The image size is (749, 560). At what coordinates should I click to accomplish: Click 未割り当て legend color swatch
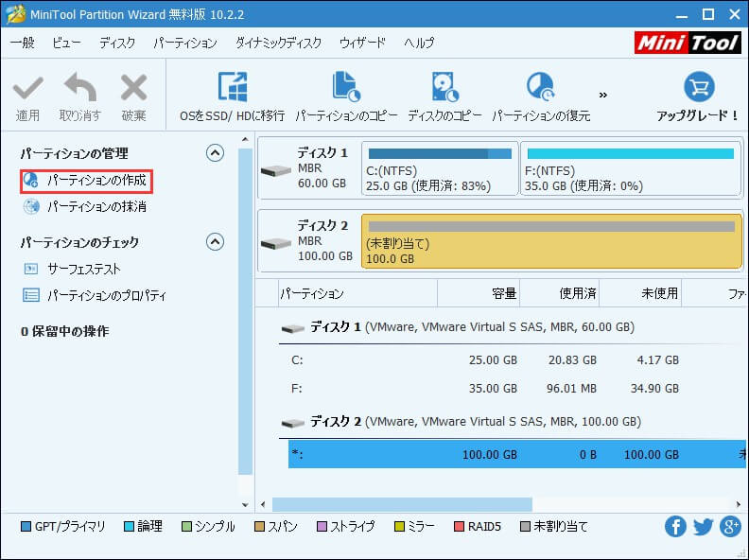[525, 527]
